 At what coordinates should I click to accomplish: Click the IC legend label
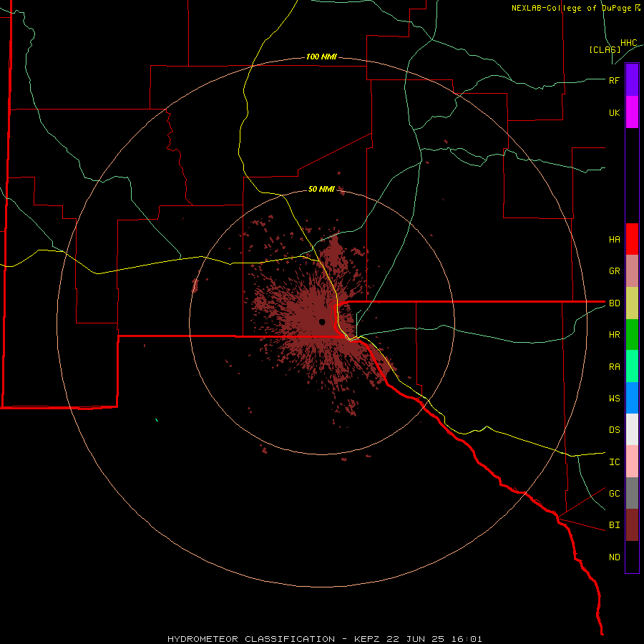pyautogui.click(x=614, y=462)
